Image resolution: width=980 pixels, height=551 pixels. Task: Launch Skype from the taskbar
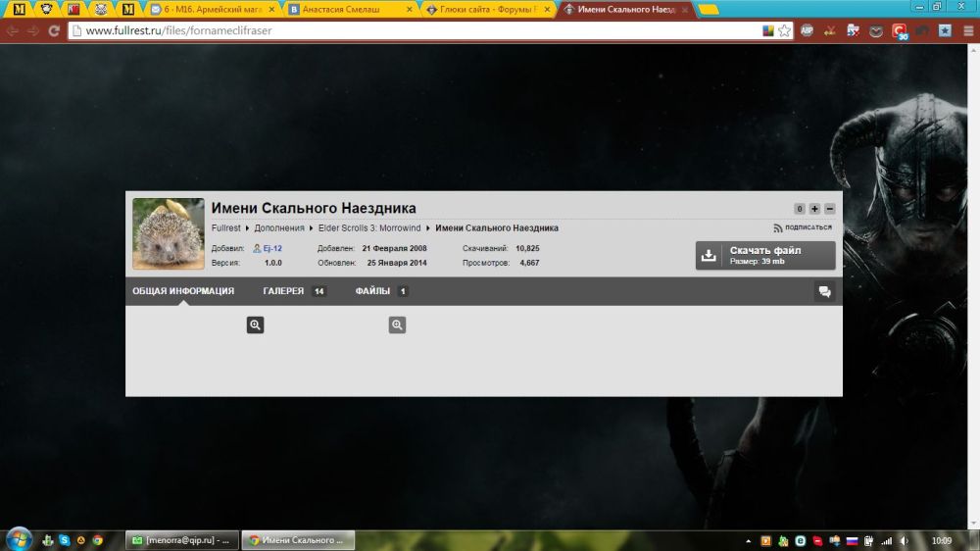pos(65,540)
